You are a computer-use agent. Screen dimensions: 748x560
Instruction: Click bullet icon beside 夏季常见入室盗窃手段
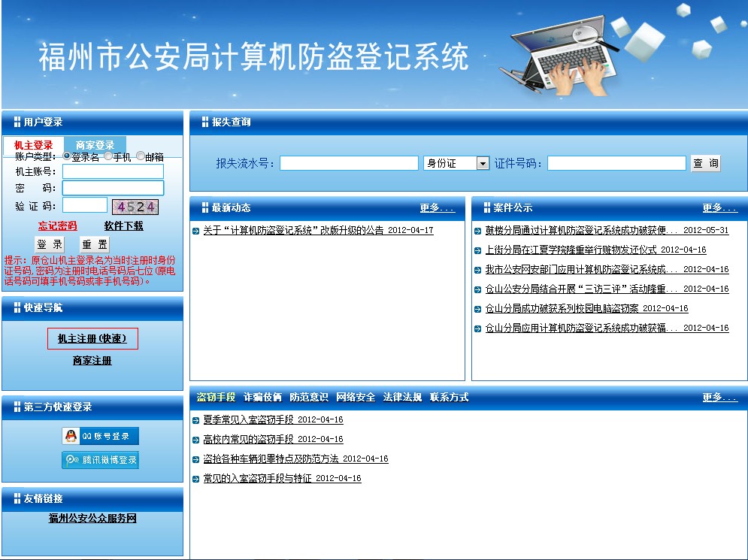[x=196, y=420]
